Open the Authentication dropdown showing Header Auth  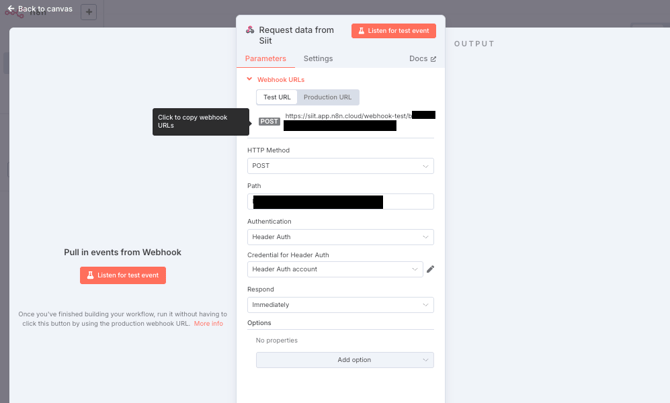coord(340,237)
